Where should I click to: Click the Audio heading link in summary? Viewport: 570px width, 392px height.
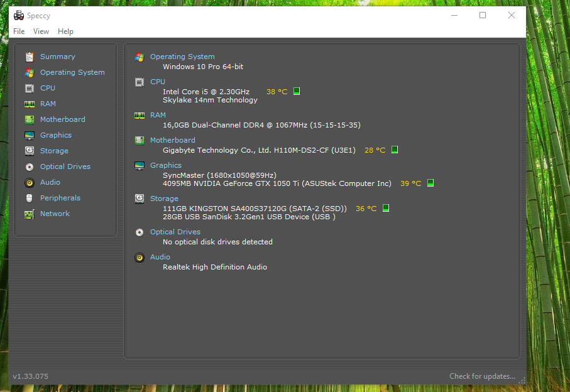(x=160, y=257)
